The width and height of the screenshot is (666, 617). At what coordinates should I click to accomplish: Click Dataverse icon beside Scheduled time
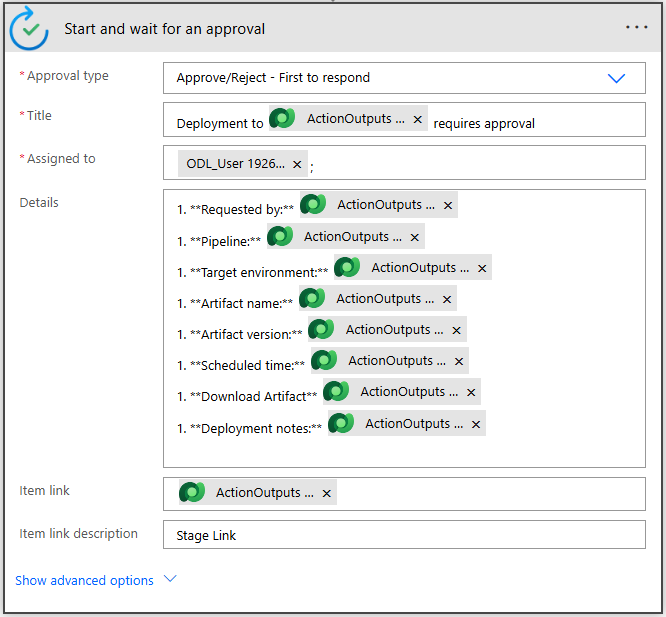coord(325,361)
